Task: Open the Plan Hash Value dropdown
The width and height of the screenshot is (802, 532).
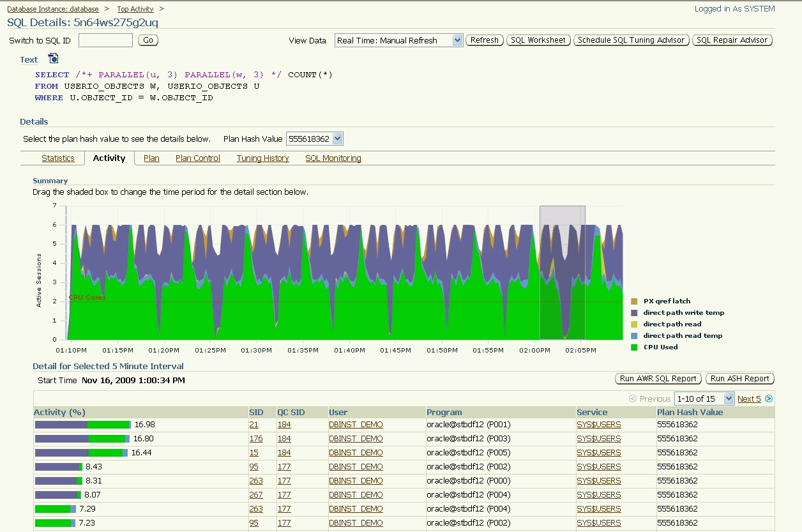Action: coord(315,139)
